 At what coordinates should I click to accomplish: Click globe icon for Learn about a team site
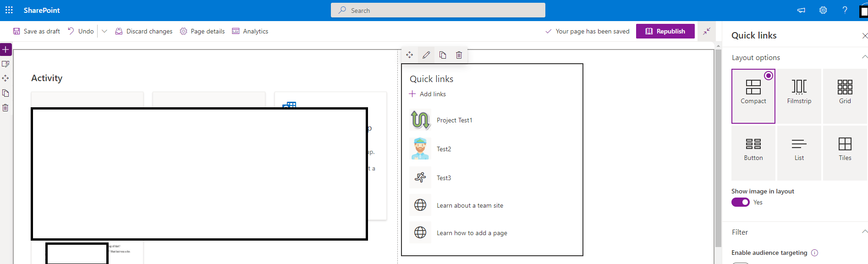(420, 205)
